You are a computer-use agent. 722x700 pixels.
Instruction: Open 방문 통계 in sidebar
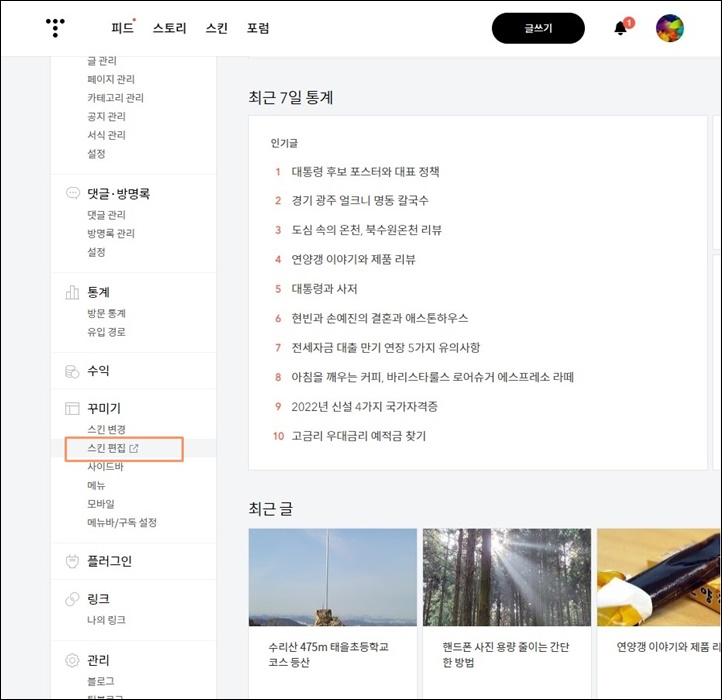[x=106, y=313]
